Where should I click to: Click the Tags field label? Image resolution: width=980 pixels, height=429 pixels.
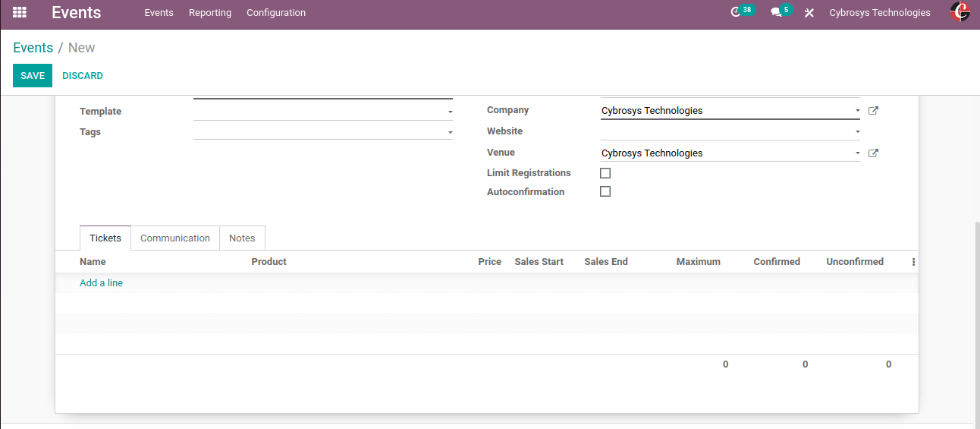[90, 132]
